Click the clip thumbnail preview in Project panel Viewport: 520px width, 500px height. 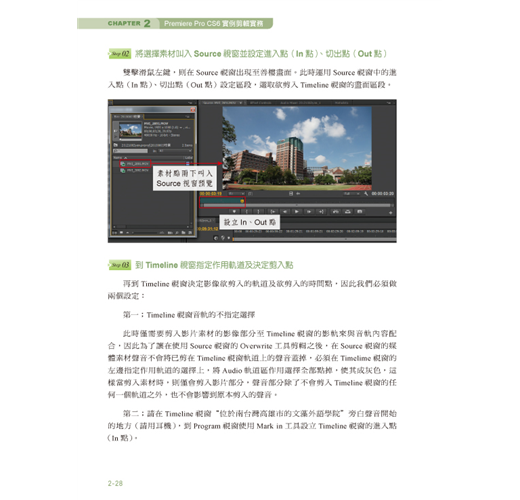(x=130, y=130)
